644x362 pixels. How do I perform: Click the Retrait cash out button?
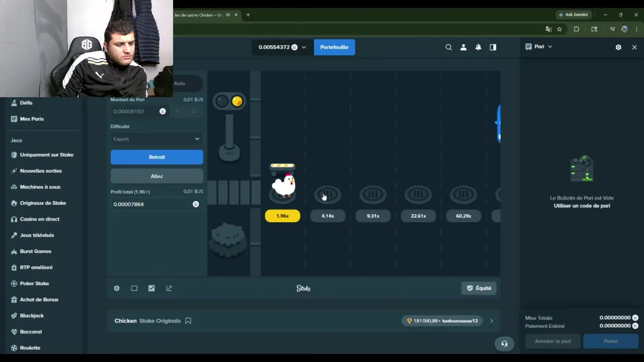click(x=156, y=157)
